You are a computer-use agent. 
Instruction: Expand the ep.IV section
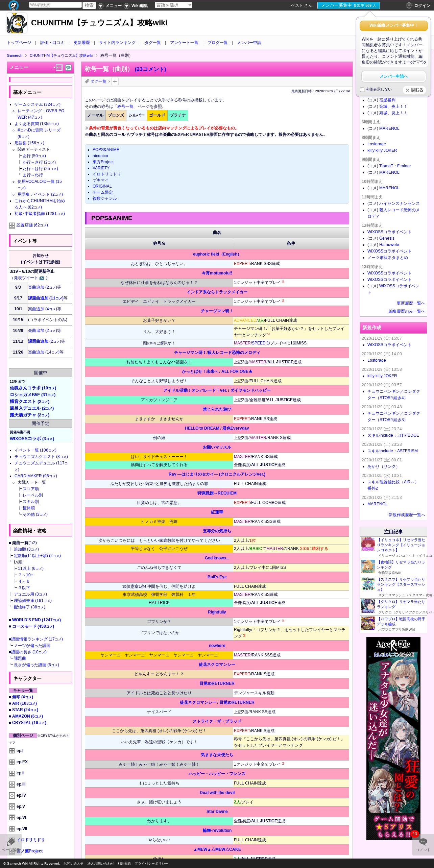(x=12, y=796)
